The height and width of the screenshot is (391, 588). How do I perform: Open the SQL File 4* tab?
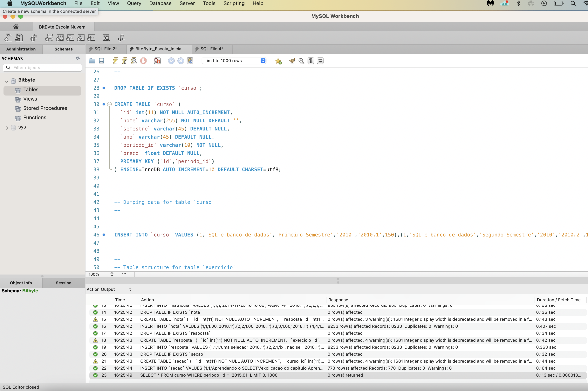pyautogui.click(x=212, y=49)
